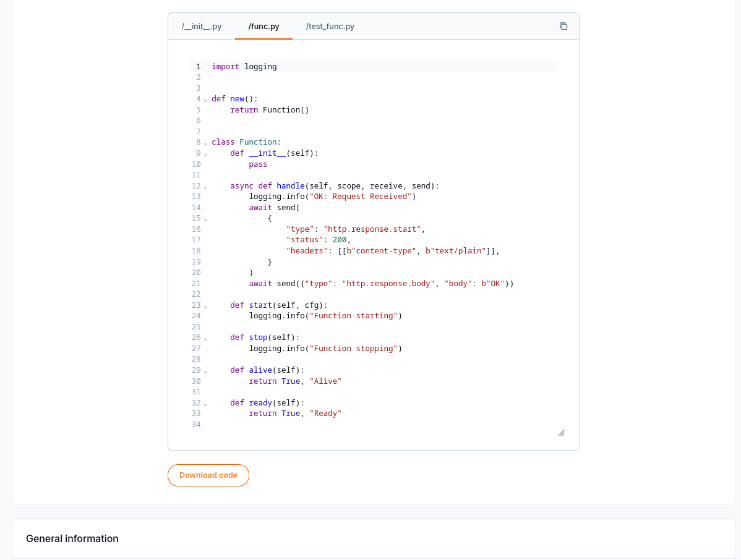
Task: Click the "Ready" return string
Action: point(325,414)
